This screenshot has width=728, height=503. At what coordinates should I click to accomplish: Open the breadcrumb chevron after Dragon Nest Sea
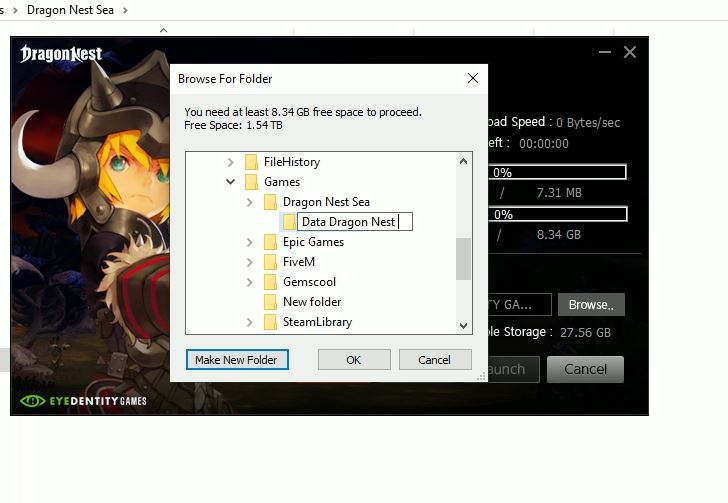pyautogui.click(x=125, y=10)
